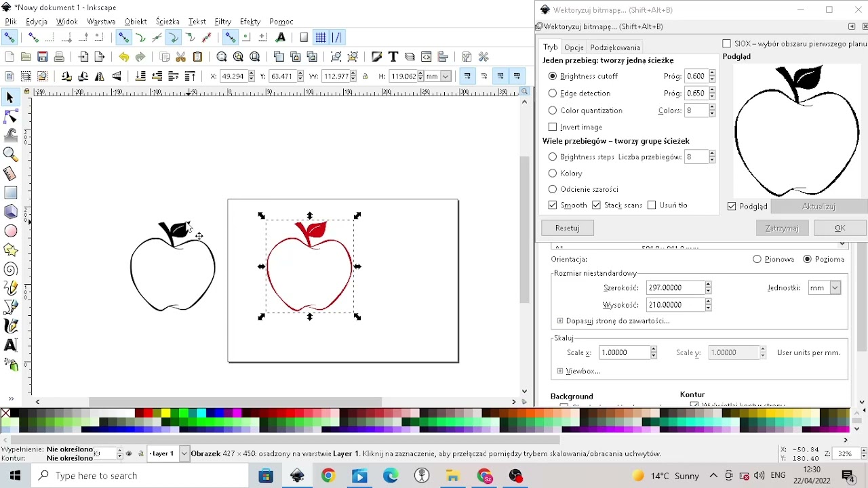
Task: Select the Pencil freehand tool
Action: click(x=10, y=288)
